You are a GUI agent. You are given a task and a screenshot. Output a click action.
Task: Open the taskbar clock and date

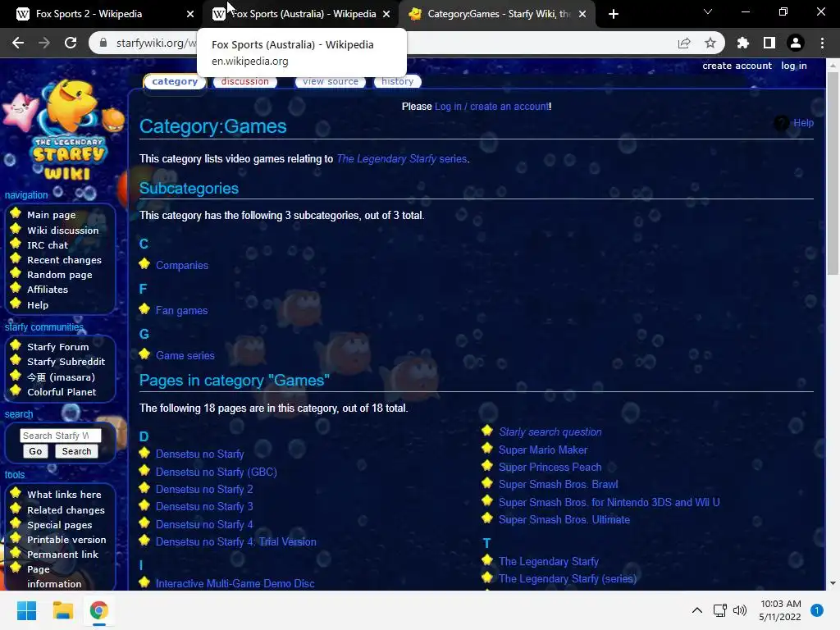click(x=781, y=610)
